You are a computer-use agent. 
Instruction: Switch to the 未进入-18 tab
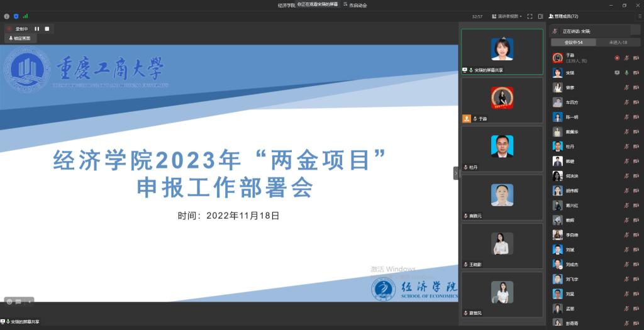pos(618,42)
